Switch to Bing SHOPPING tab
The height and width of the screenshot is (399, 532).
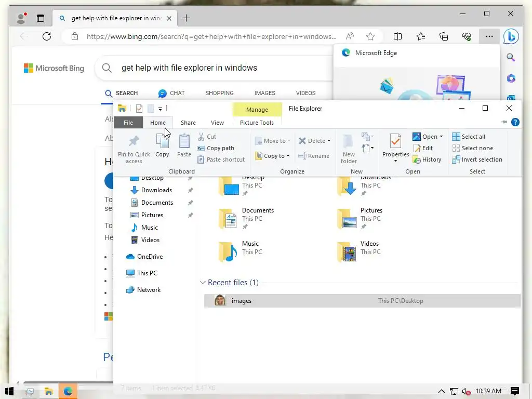click(219, 93)
